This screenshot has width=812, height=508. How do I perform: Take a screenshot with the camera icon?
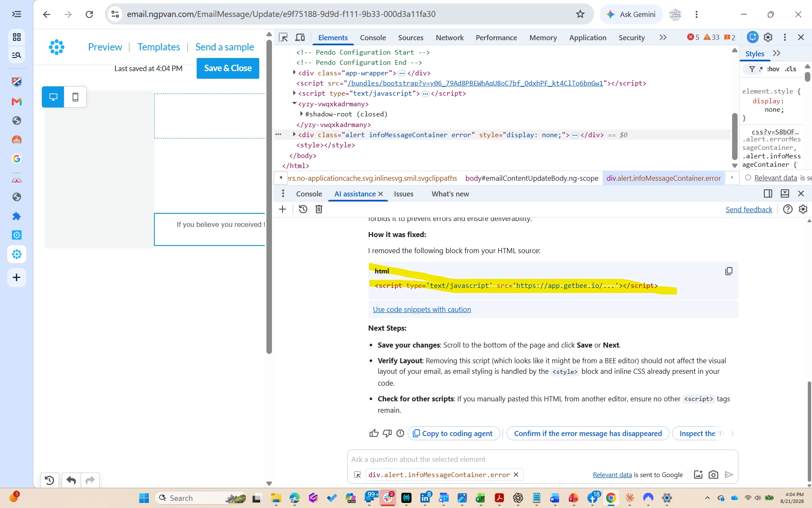[713, 475]
